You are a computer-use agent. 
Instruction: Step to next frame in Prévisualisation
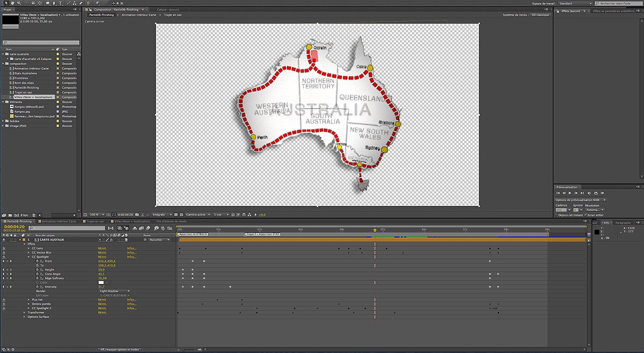pyautogui.click(x=576, y=193)
